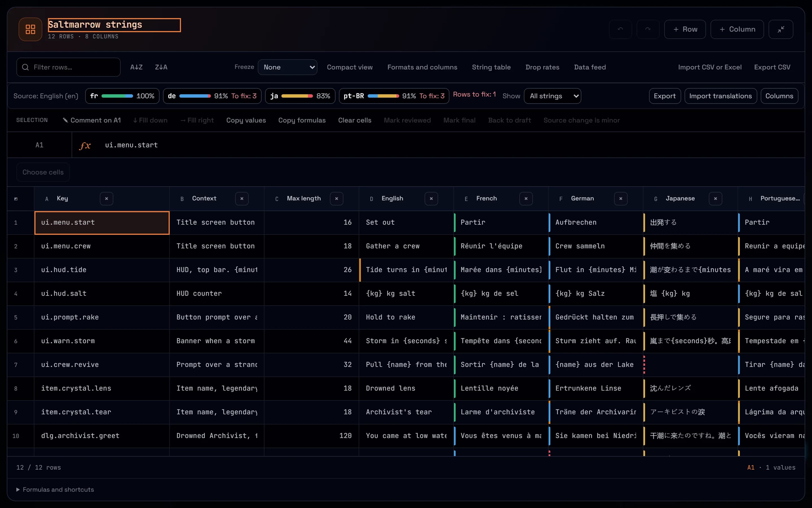Image resolution: width=812 pixels, height=508 pixels.
Task: Open the Freeze dropdown set to None
Action: click(287, 67)
